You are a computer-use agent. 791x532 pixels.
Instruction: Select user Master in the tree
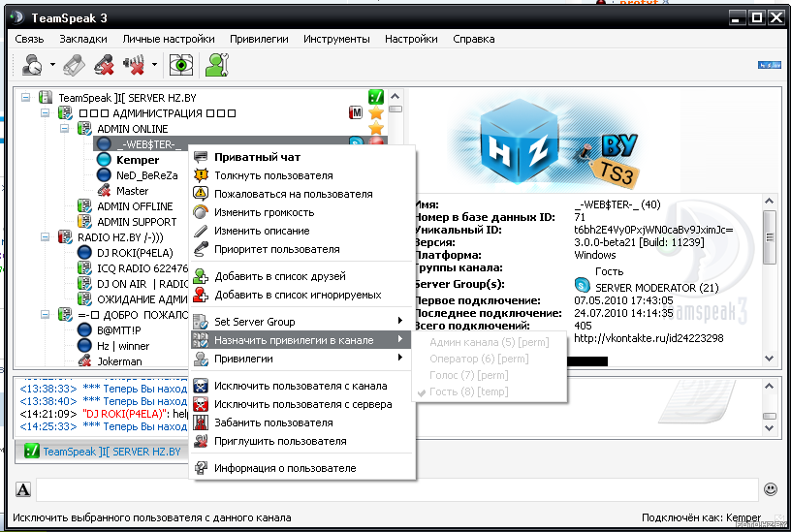pos(132,191)
